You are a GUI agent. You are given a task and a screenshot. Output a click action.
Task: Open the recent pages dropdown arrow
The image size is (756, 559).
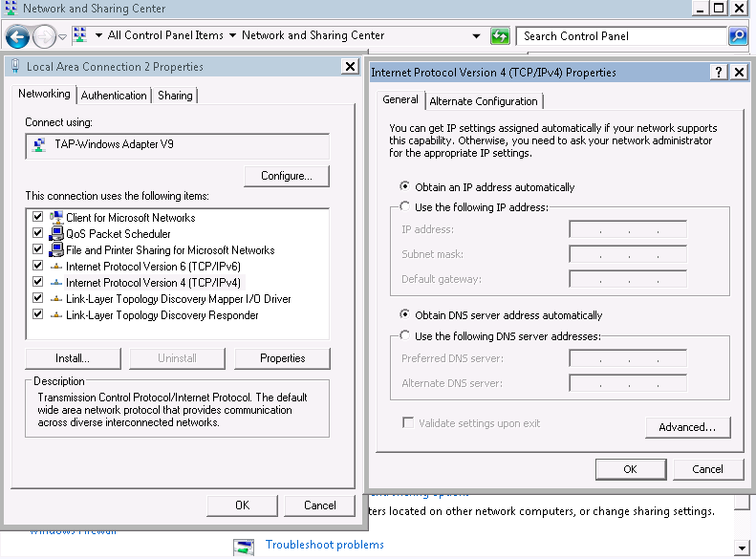pyautogui.click(x=62, y=37)
